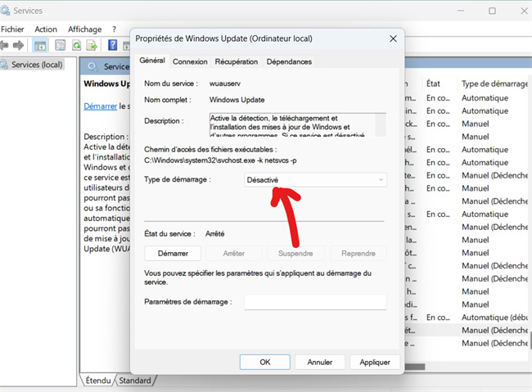Open the ? help menu
532x392 pixels.
pyautogui.click(x=114, y=29)
